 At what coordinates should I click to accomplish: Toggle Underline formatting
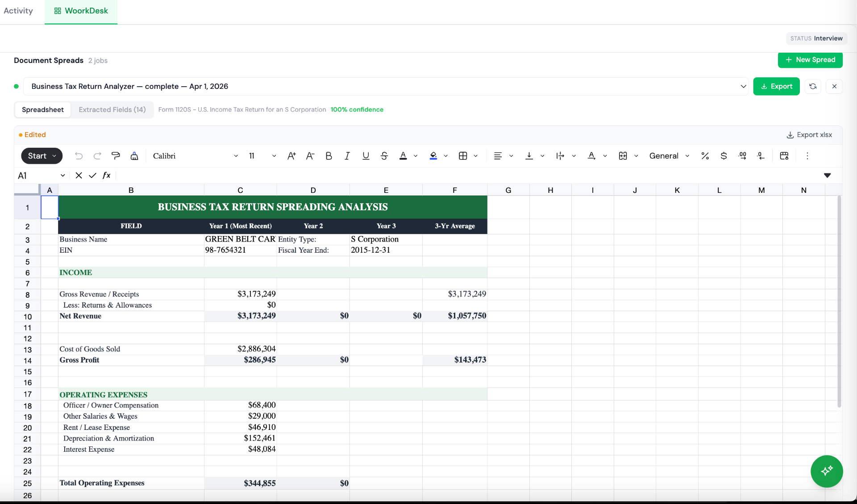(x=366, y=156)
